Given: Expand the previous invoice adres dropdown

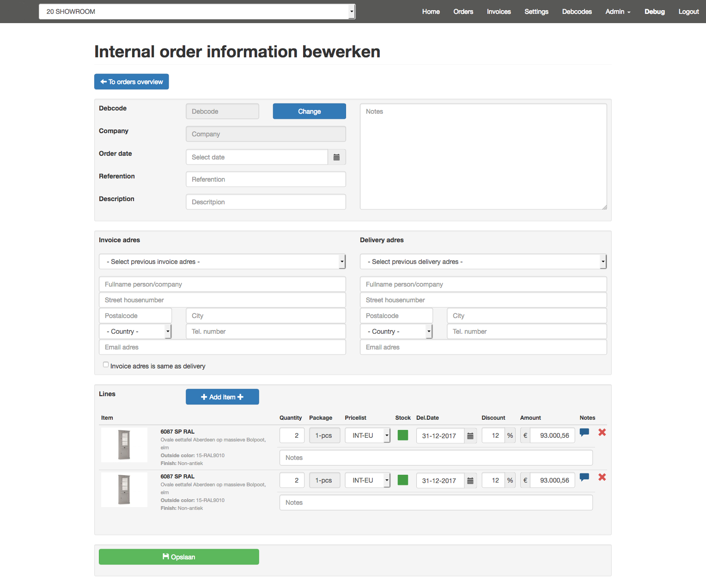Looking at the screenshot, I should click(x=222, y=262).
